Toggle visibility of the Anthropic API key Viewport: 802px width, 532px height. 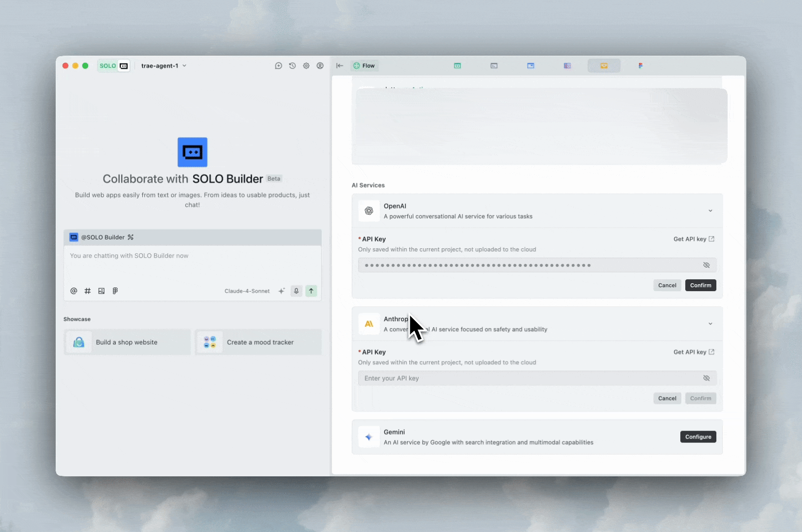click(706, 378)
